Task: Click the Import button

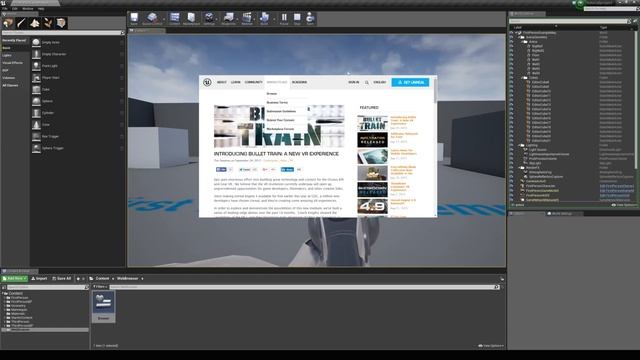Action: pyautogui.click(x=40, y=278)
